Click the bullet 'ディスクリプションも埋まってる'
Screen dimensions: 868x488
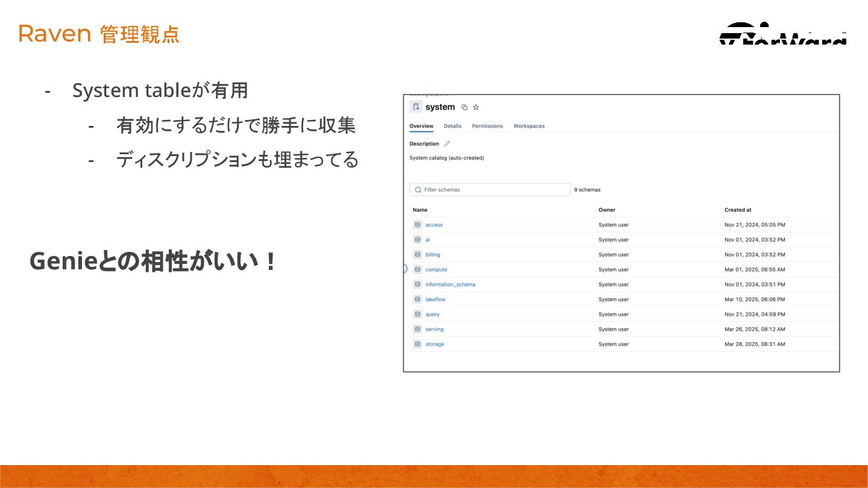237,160
